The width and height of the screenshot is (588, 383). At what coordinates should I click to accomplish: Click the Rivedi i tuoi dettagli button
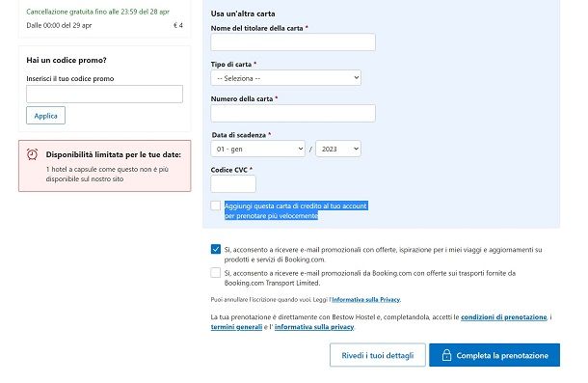(378, 355)
